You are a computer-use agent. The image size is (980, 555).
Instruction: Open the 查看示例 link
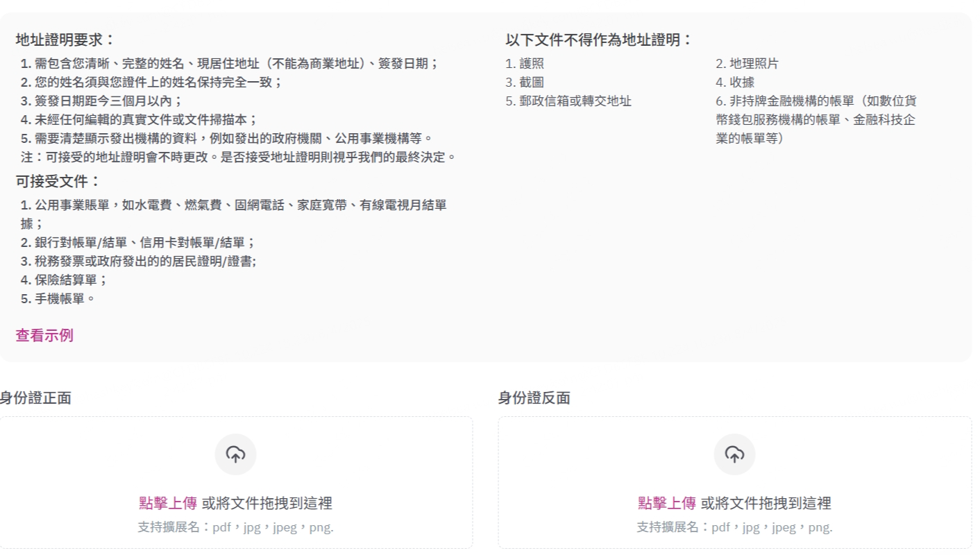coord(44,336)
